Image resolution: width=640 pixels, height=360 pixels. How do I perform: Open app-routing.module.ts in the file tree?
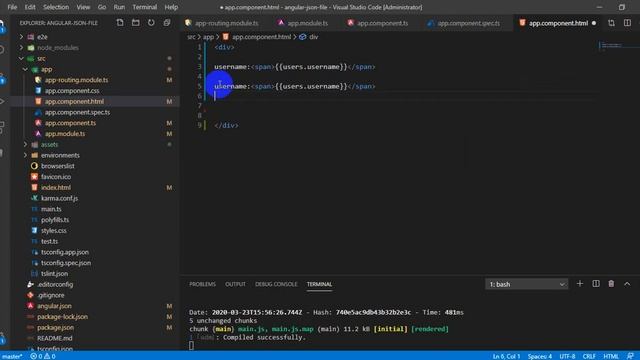tap(76, 80)
